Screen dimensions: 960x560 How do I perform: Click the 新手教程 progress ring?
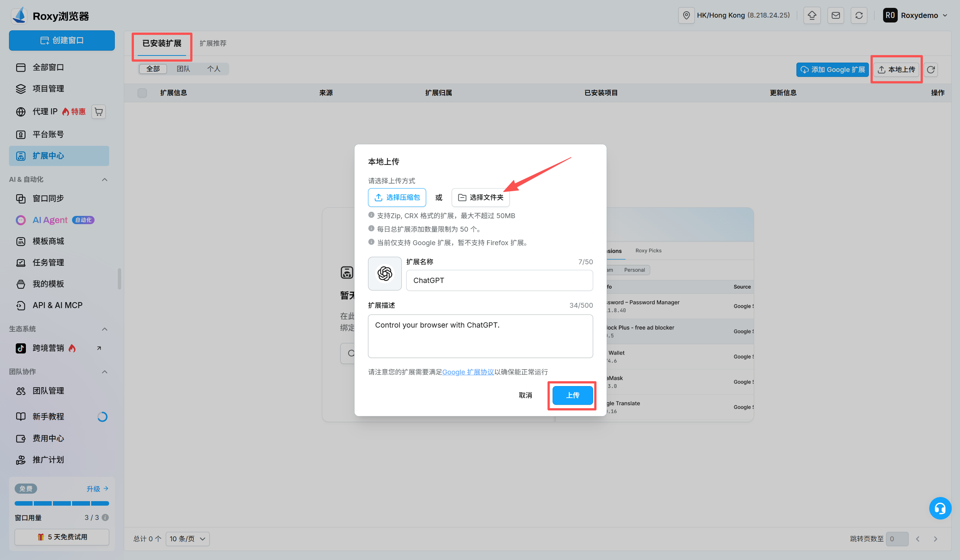click(102, 416)
